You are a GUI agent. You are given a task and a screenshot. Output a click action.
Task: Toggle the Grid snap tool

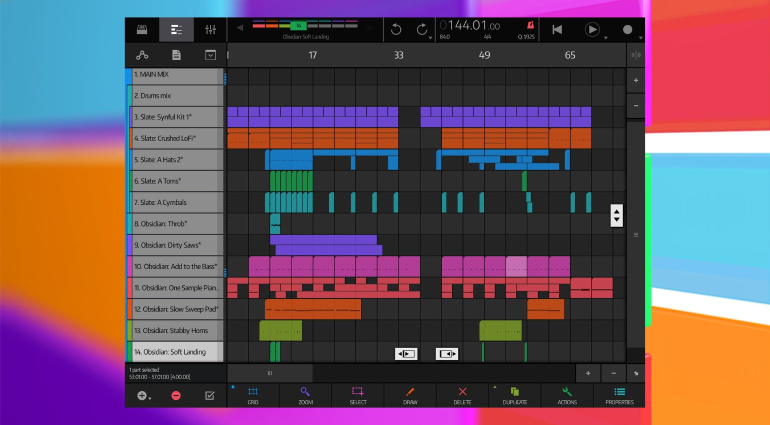[253, 395]
